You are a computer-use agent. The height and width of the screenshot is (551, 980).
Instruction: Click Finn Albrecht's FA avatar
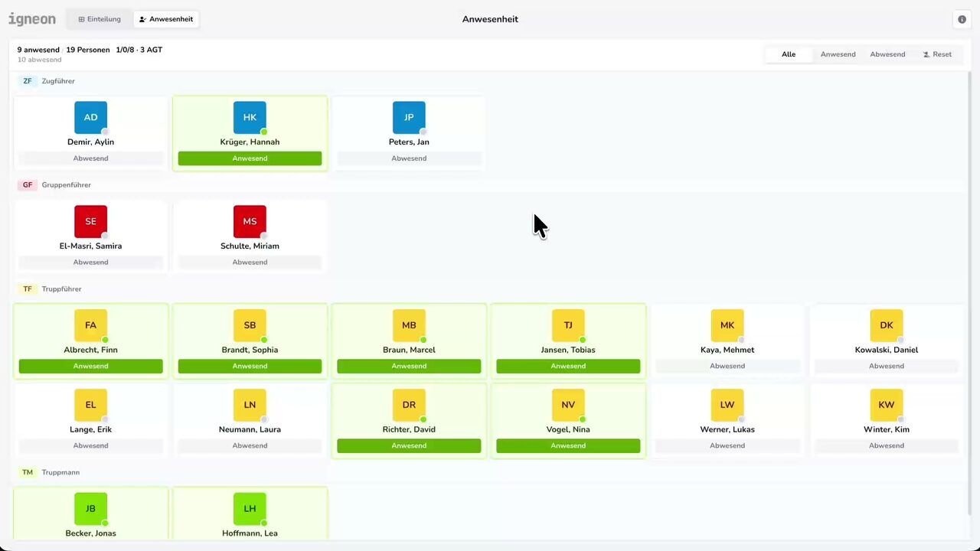pos(90,325)
